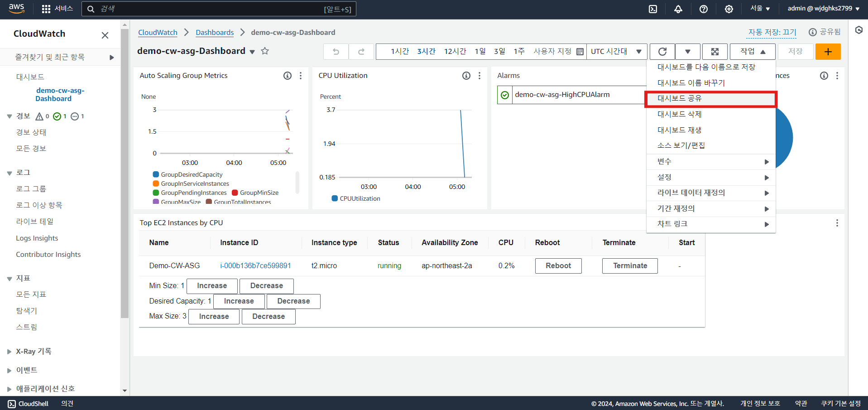Open the variables submenu
868x410 pixels.
711,162
